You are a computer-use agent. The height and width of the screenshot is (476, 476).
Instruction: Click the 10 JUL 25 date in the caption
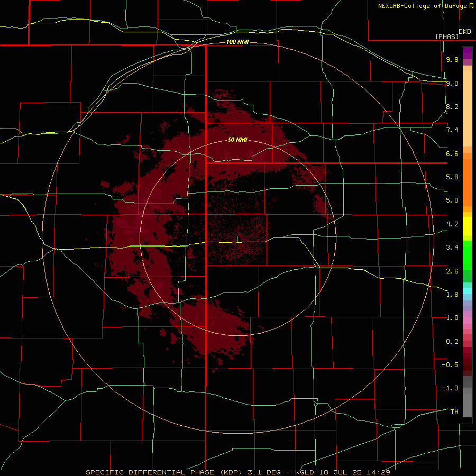coord(341,472)
